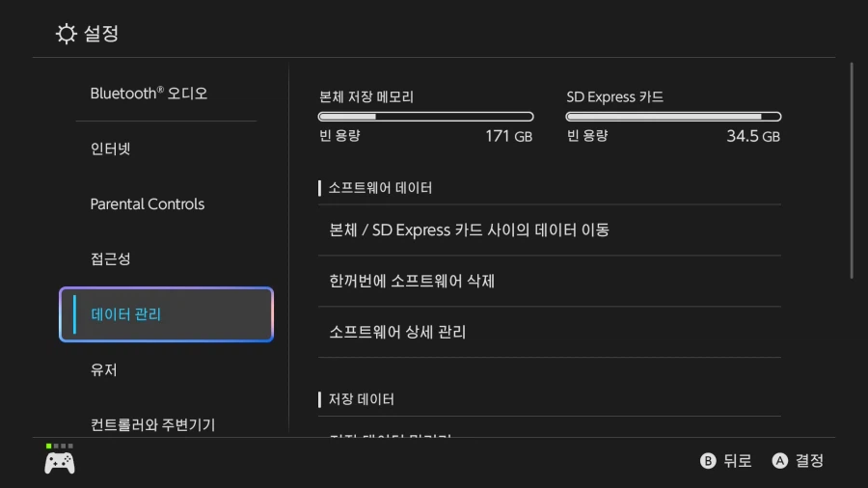Click the settings gear icon in header
Image resolution: width=868 pixels, height=488 pixels.
coord(66,35)
